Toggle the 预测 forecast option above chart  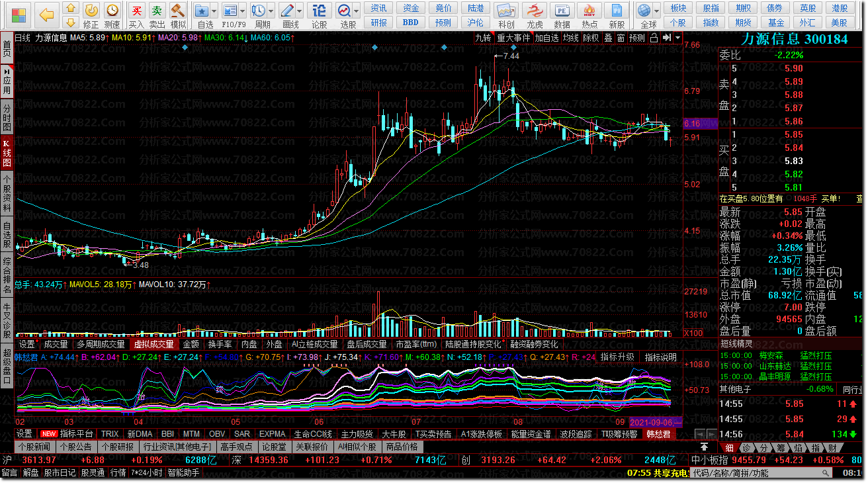[x=637, y=38]
